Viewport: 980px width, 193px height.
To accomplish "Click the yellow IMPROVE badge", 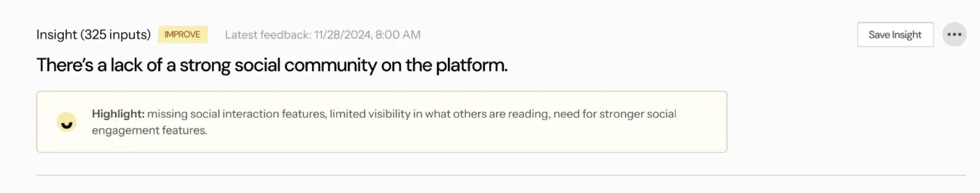I will [182, 35].
